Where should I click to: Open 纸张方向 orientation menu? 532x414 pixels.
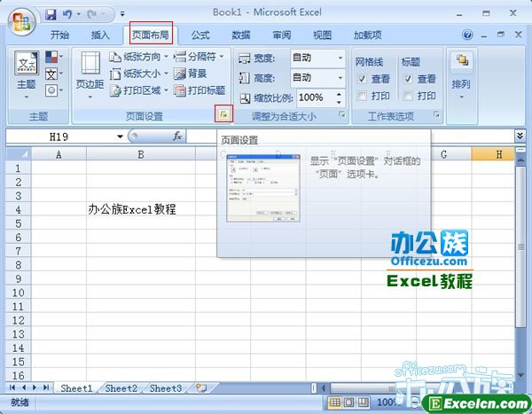coord(139,57)
